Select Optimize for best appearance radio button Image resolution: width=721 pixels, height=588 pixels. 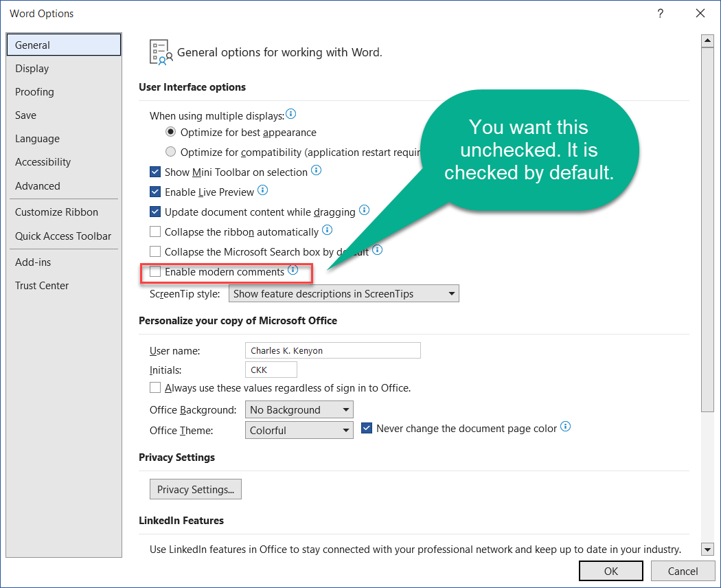[x=170, y=132]
